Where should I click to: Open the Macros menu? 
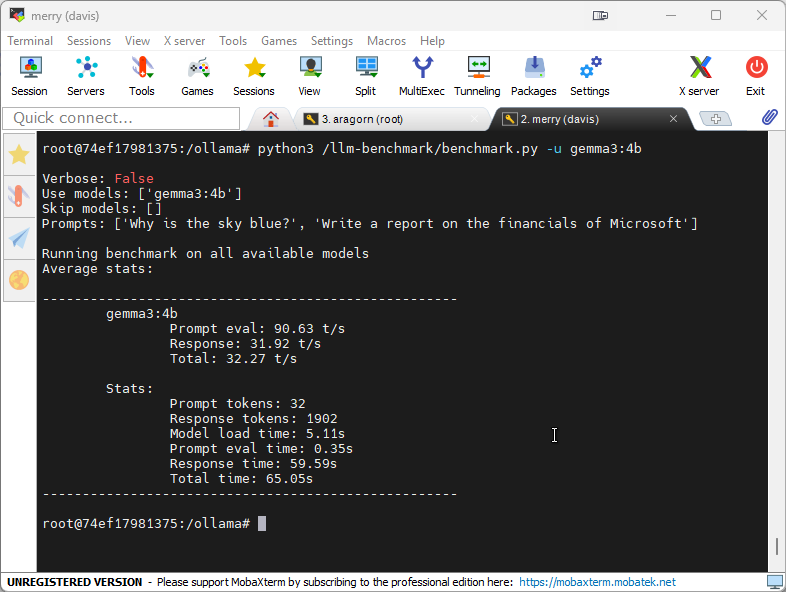pyautogui.click(x=386, y=41)
